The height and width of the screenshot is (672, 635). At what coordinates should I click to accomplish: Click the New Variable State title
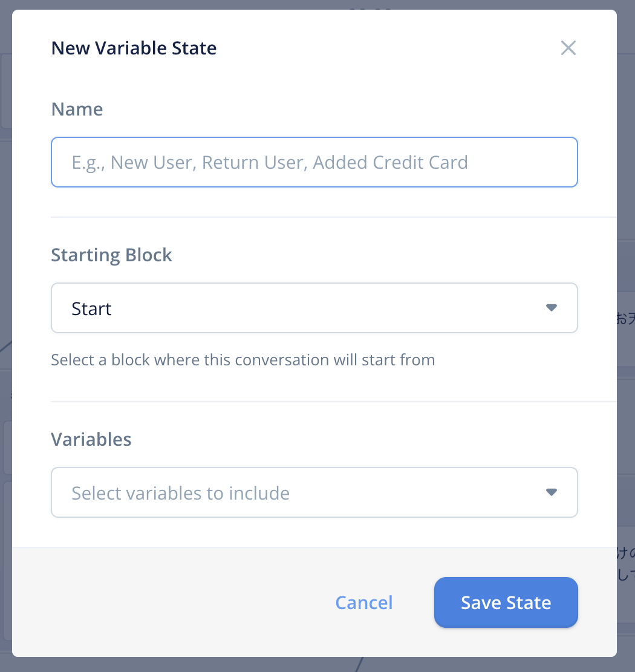(134, 48)
